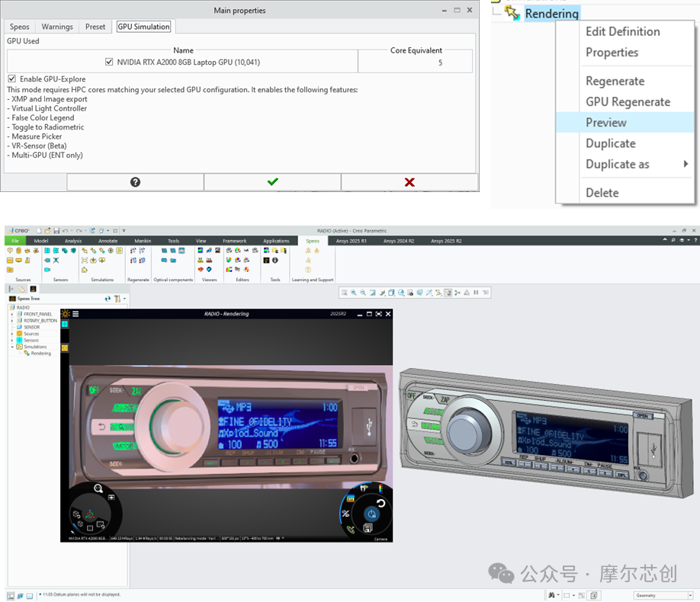The width and height of the screenshot is (700, 602).
Task: Click cyan grid icon on Rendering sidebar
Action: tap(65, 325)
